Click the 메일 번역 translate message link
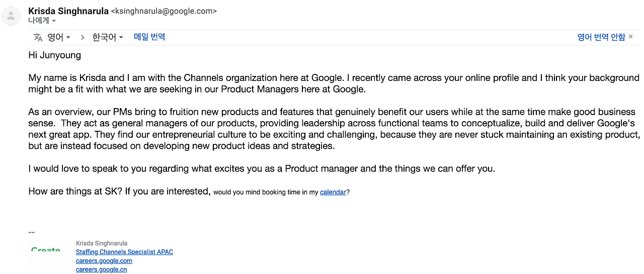The width and height of the screenshot is (644, 274). (x=149, y=37)
